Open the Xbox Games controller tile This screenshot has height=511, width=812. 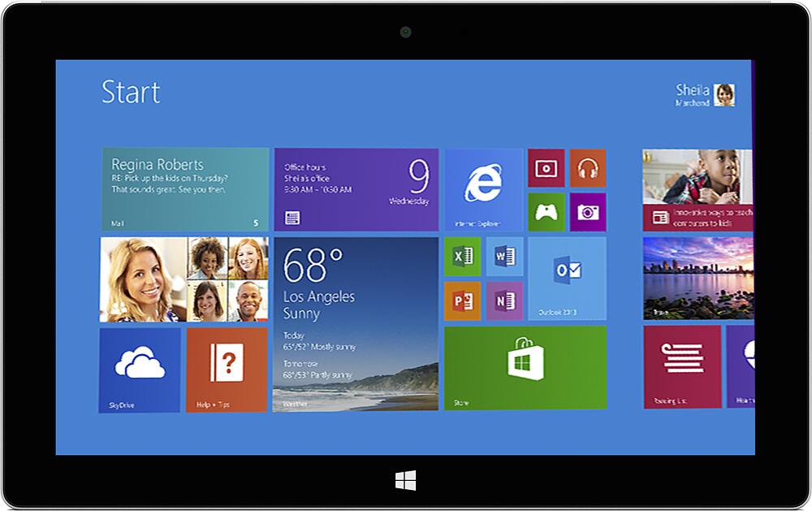(546, 212)
